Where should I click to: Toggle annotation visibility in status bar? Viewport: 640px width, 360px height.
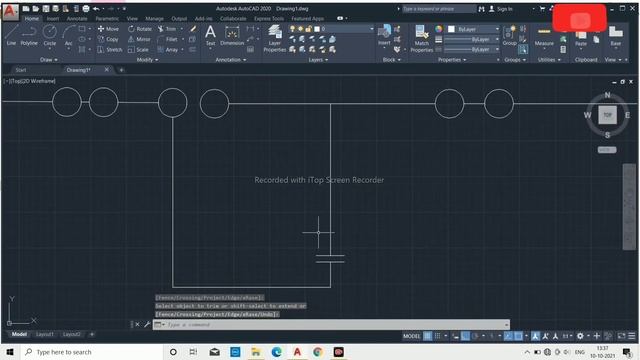point(535,336)
